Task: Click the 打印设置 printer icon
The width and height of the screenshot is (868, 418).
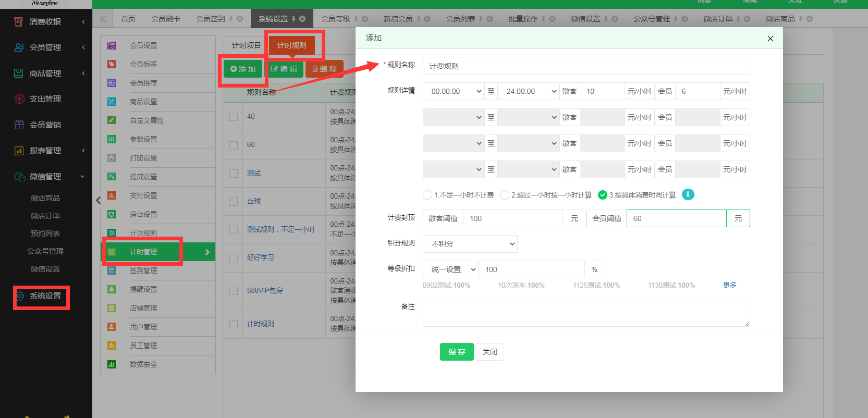Action: [x=112, y=158]
